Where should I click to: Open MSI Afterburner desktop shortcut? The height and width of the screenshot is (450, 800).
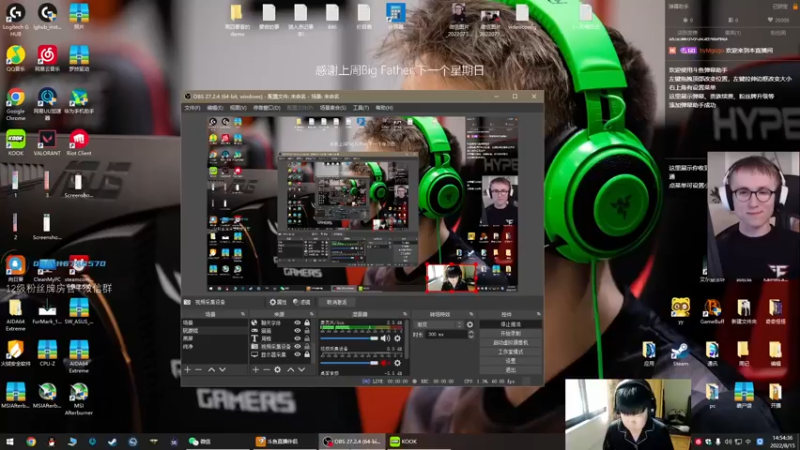pos(79,399)
